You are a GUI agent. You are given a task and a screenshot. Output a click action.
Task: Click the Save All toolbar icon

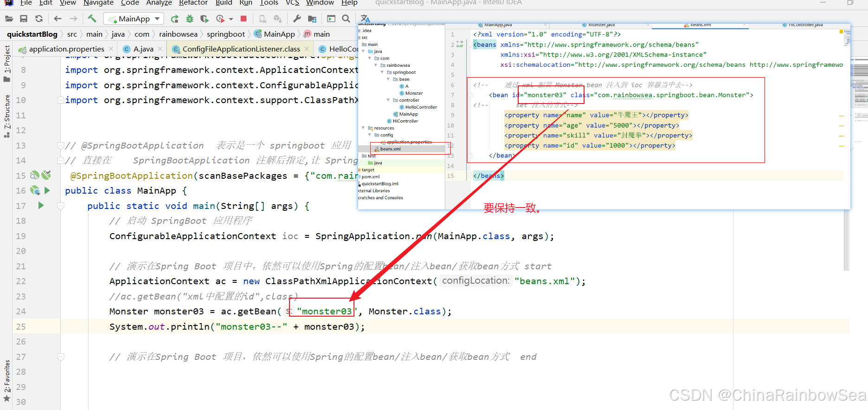(24, 19)
